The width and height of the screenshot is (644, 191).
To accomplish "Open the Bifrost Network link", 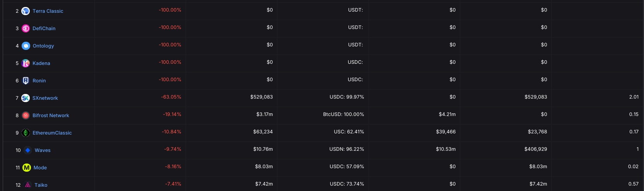I will point(51,116).
